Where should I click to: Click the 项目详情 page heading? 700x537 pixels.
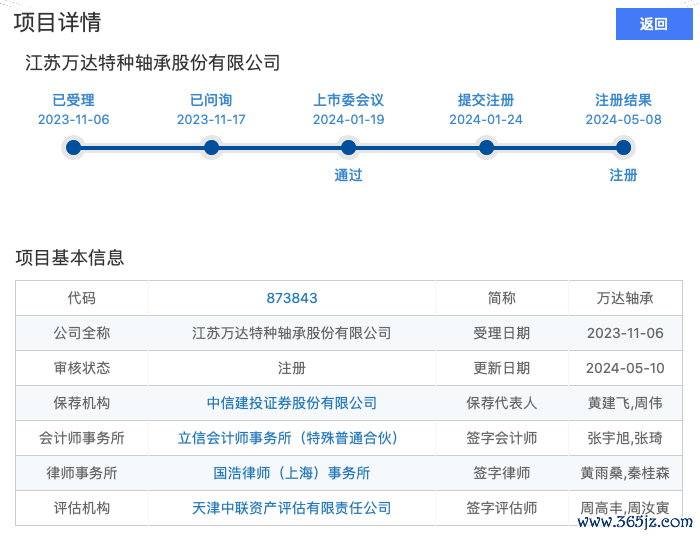57,22
